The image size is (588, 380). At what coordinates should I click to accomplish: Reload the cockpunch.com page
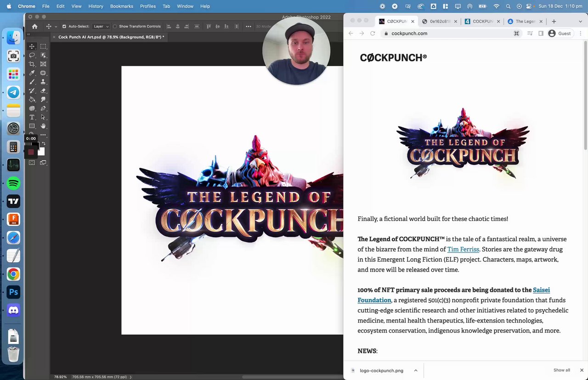(373, 33)
